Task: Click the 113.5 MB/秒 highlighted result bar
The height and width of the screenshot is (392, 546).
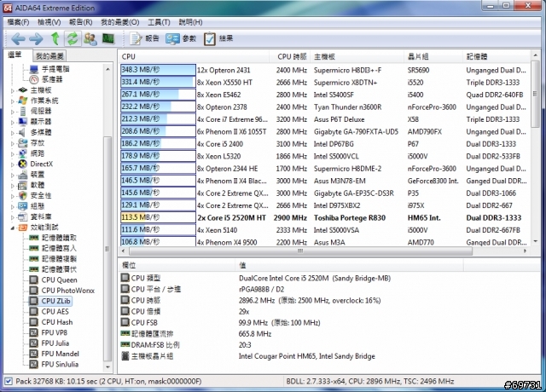Action: pyautogui.click(x=158, y=218)
